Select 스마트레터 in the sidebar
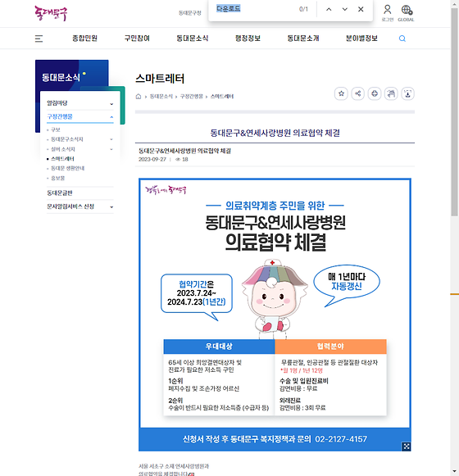 click(x=62, y=159)
